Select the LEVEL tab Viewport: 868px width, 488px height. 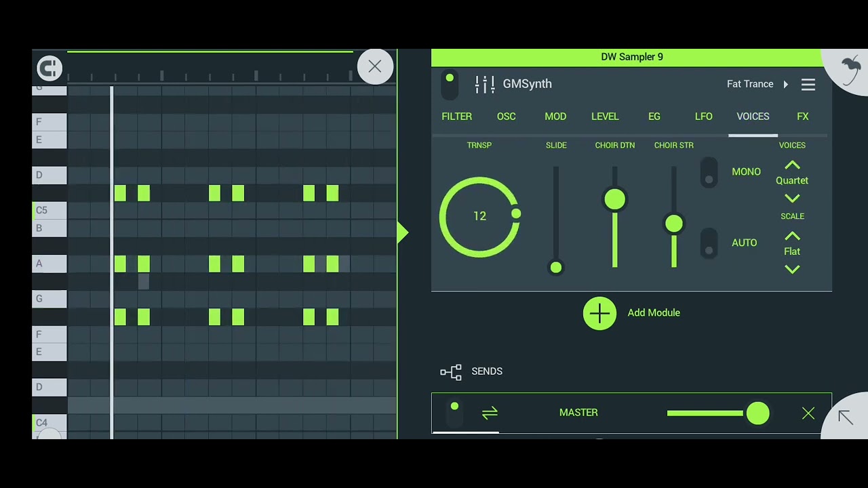pos(605,117)
